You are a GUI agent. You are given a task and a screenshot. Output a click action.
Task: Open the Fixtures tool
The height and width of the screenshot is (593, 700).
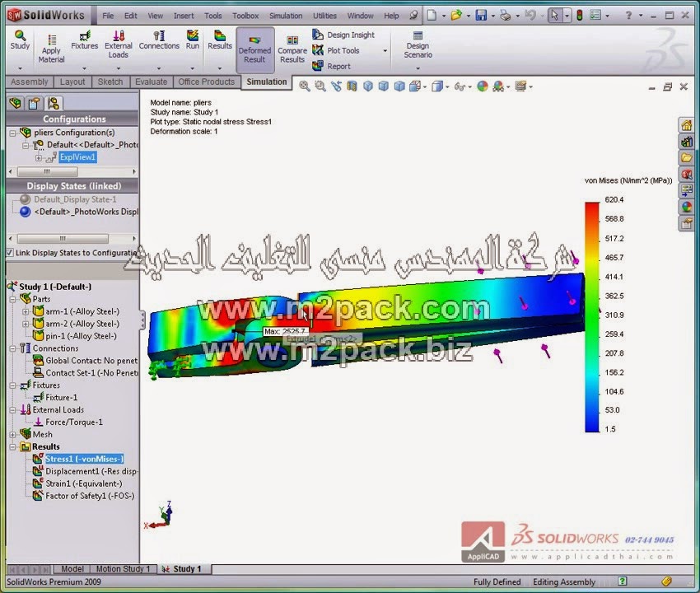(x=84, y=40)
